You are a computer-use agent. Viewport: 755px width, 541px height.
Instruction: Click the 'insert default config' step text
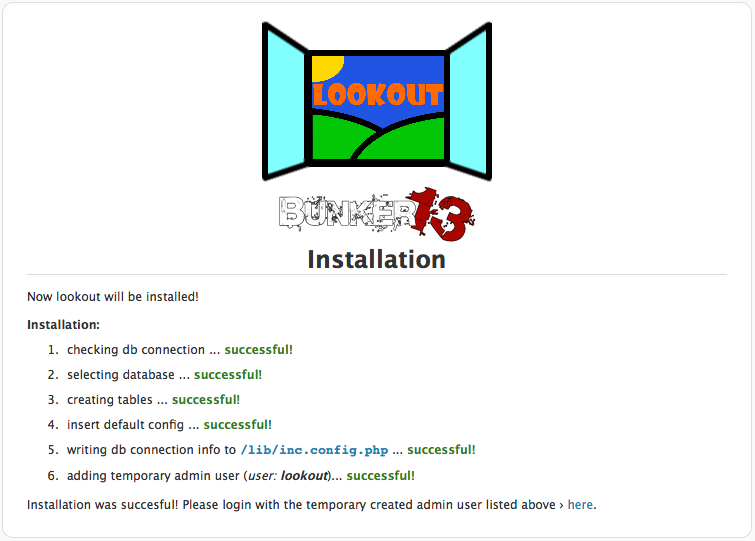click(x=126, y=425)
